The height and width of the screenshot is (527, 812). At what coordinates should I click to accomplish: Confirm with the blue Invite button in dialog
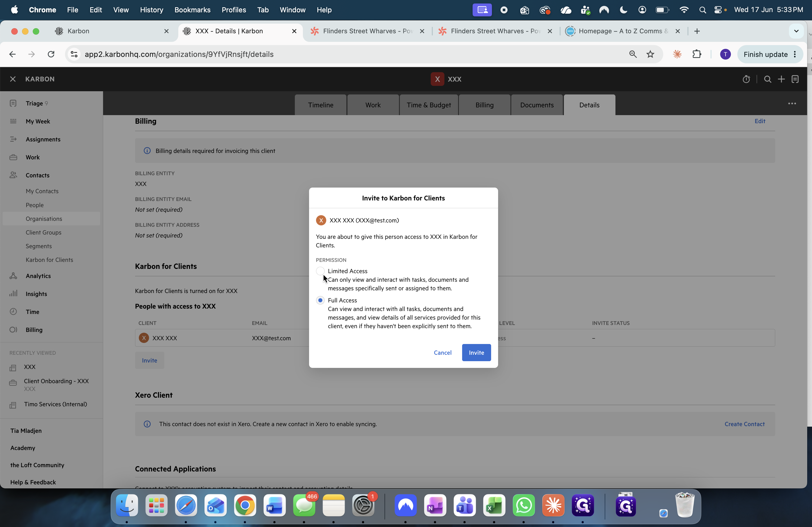tap(476, 353)
